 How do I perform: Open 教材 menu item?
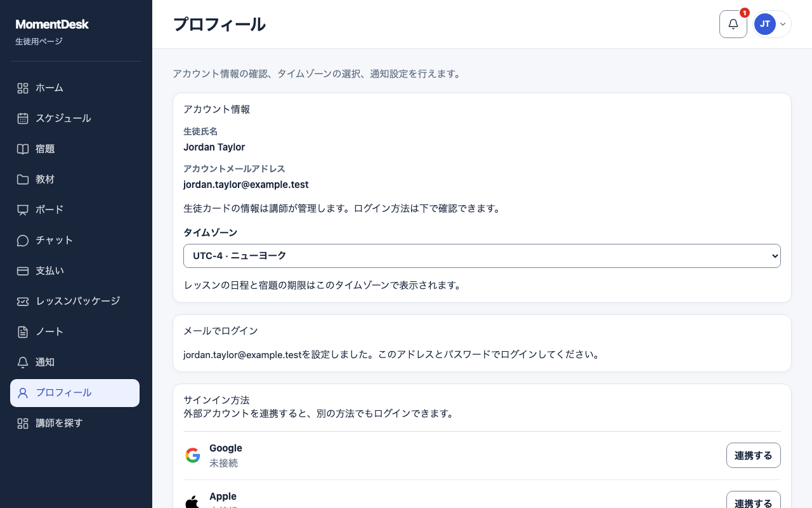coord(75,180)
